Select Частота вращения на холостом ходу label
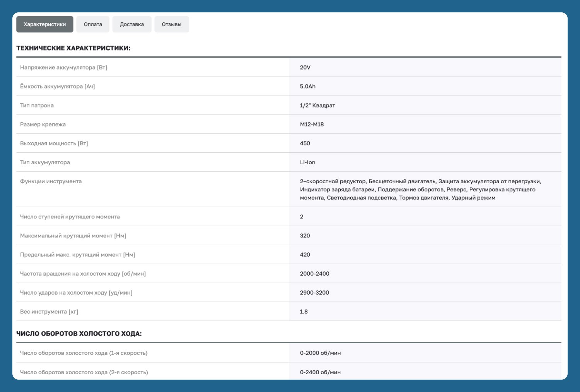The width and height of the screenshot is (580, 392). click(83, 273)
